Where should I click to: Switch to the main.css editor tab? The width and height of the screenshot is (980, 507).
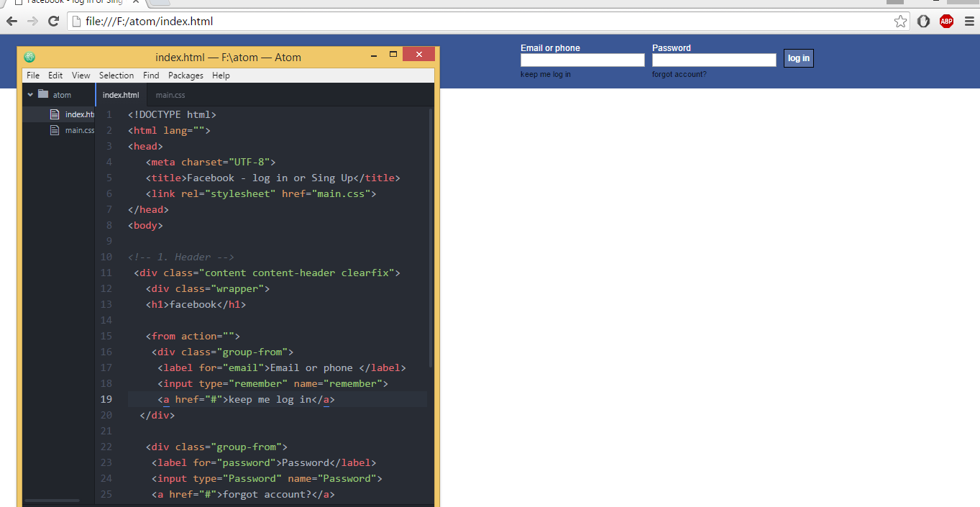[170, 95]
